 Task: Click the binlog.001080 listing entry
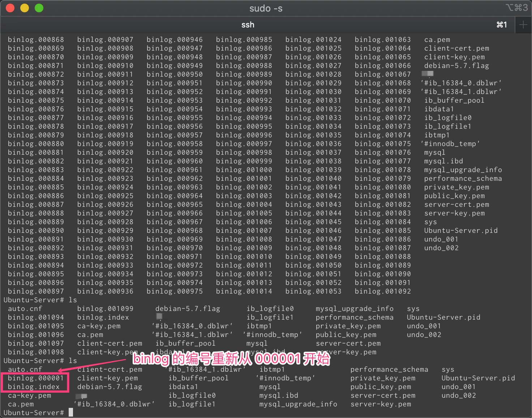(x=383, y=187)
